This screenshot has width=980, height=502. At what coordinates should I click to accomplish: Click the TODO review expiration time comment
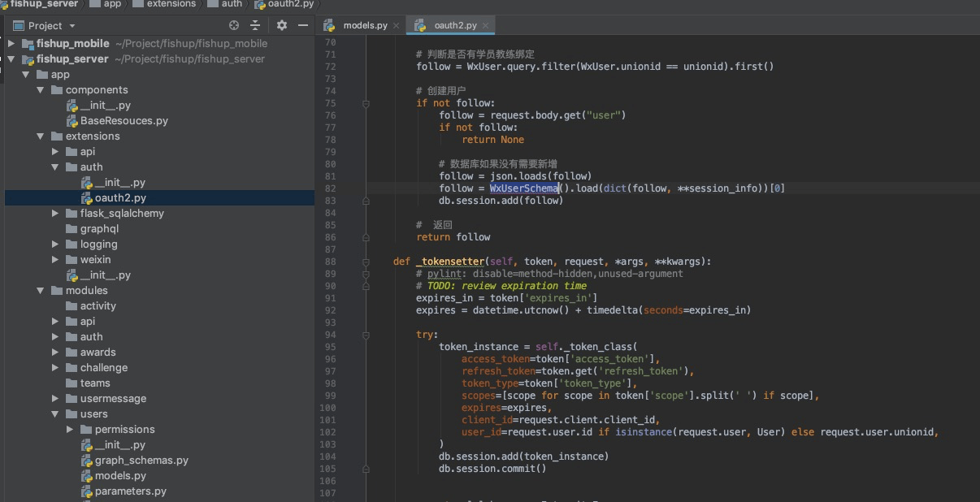[501, 286]
